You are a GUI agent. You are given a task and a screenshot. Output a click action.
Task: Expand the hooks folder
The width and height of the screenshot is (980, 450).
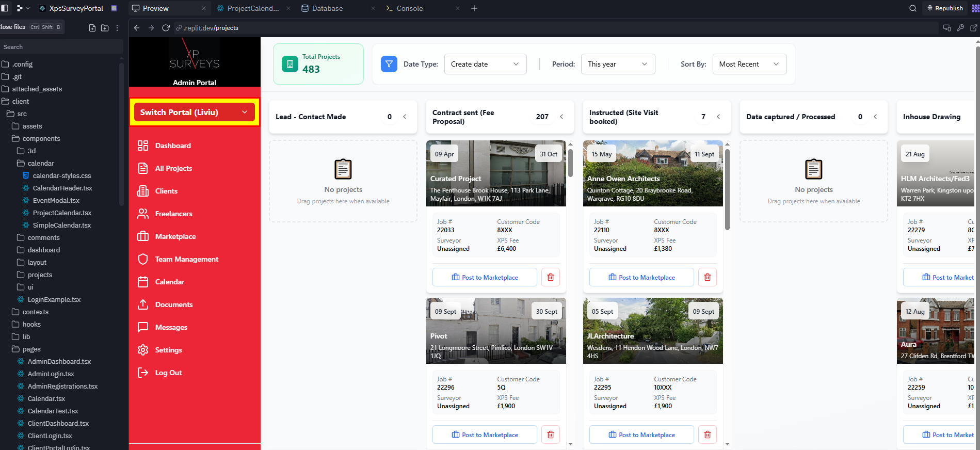pos(31,324)
